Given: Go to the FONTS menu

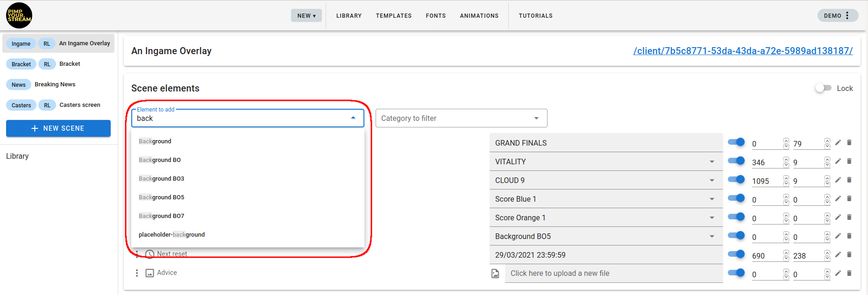Looking at the screenshot, I should tap(435, 16).
